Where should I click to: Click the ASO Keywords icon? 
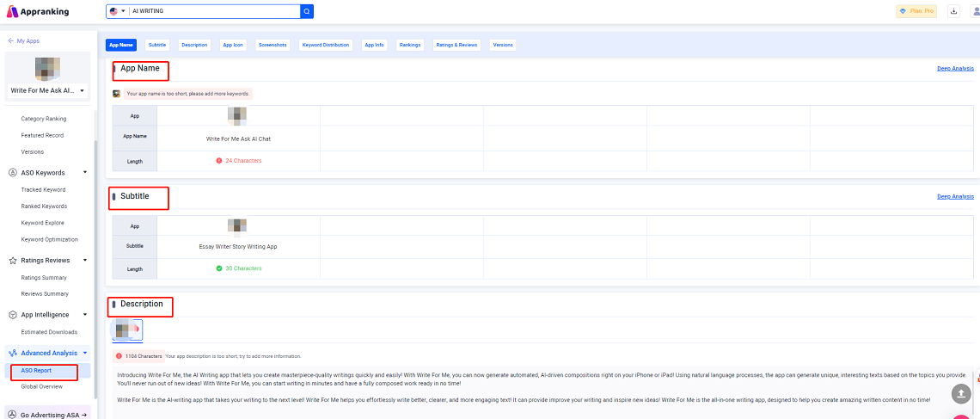pos(13,173)
